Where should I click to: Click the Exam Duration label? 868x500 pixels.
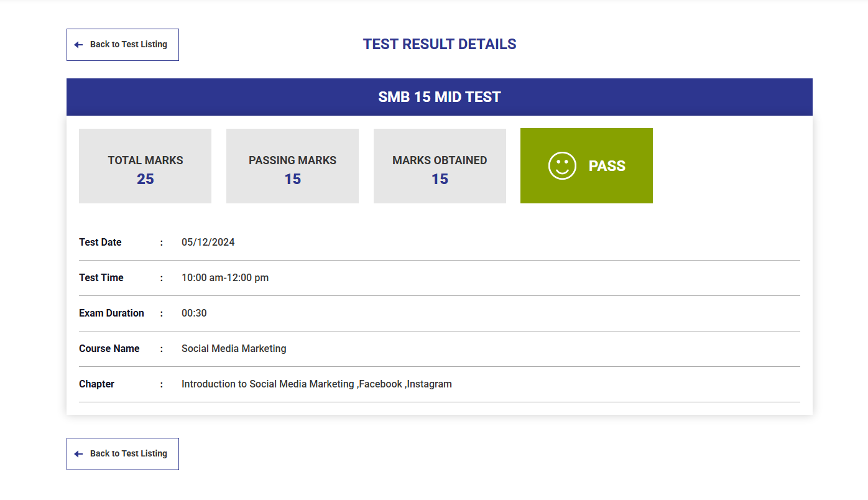[x=111, y=313]
